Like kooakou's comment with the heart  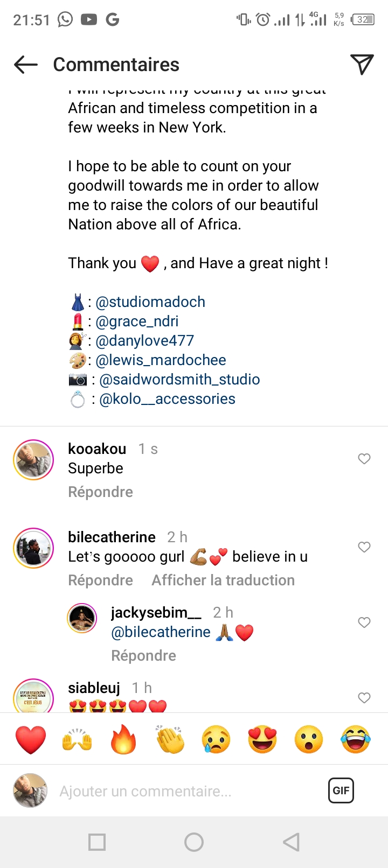[364, 459]
